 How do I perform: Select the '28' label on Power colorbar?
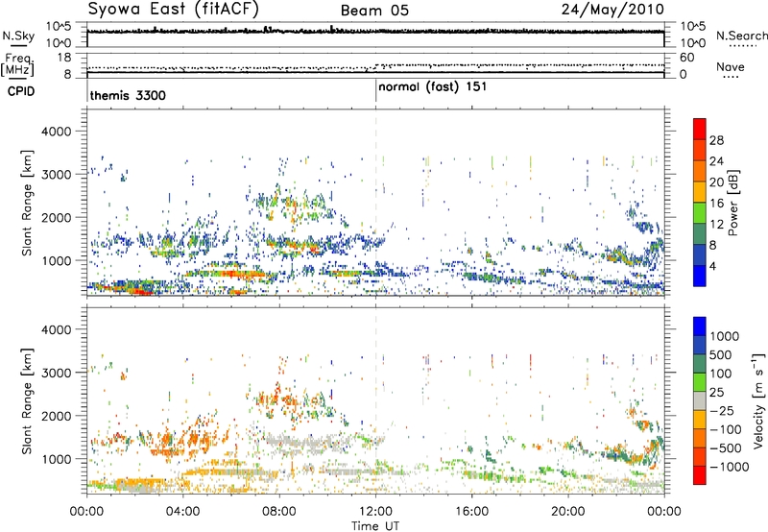pos(716,140)
